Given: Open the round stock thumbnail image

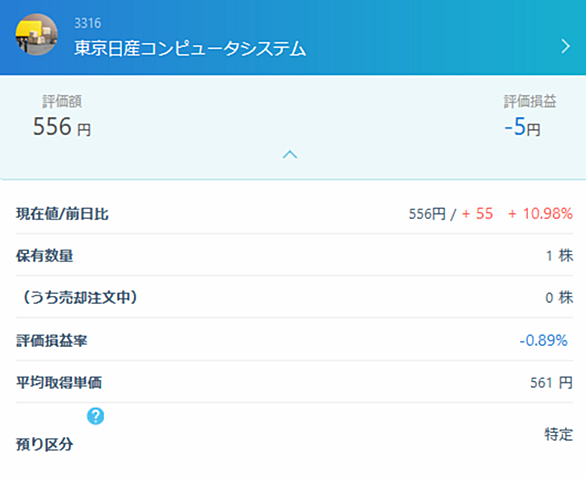Looking at the screenshot, I should [x=36, y=35].
